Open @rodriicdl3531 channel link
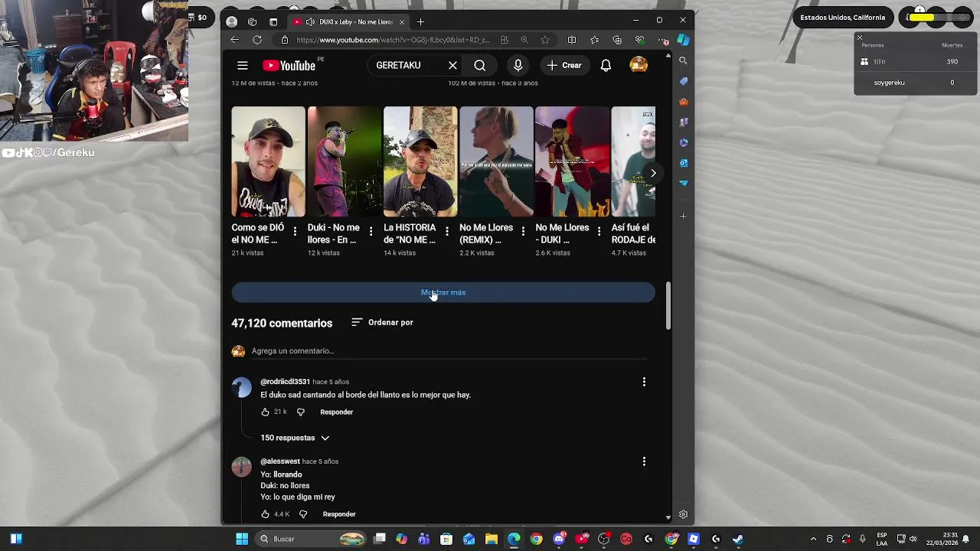This screenshot has width=980, height=551. click(285, 382)
